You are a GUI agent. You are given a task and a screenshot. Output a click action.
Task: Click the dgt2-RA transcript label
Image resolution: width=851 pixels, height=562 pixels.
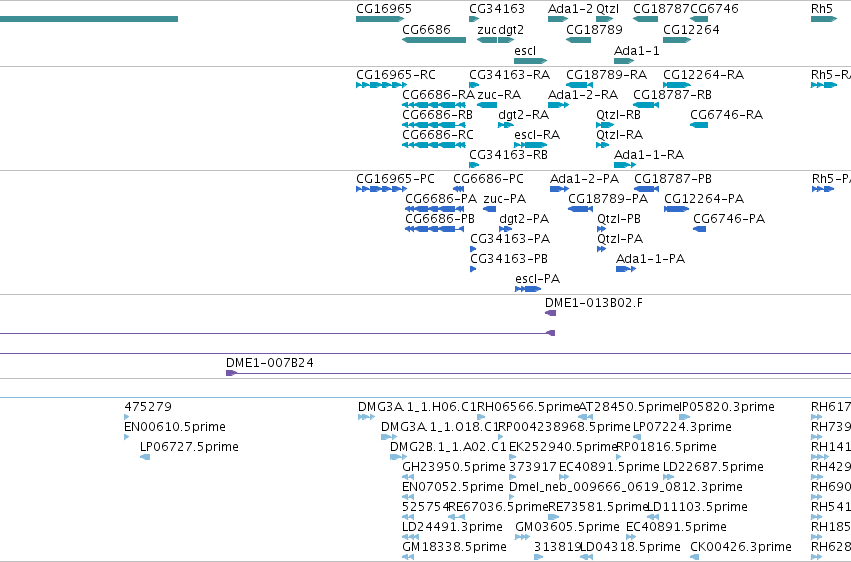point(523,115)
